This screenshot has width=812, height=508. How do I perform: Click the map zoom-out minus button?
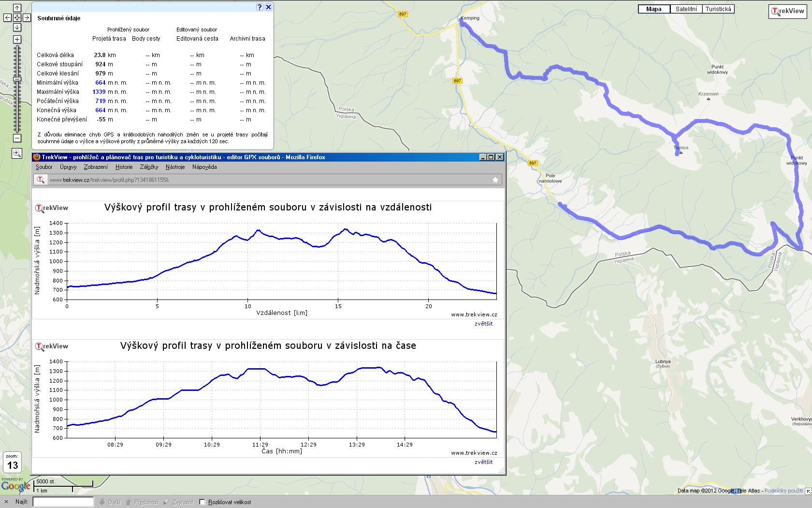(x=17, y=138)
